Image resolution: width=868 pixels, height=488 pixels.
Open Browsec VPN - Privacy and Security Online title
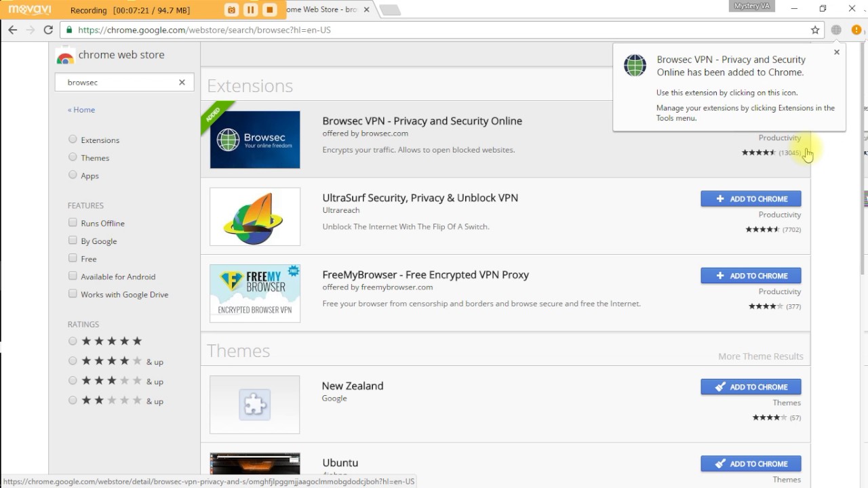[x=422, y=121]
